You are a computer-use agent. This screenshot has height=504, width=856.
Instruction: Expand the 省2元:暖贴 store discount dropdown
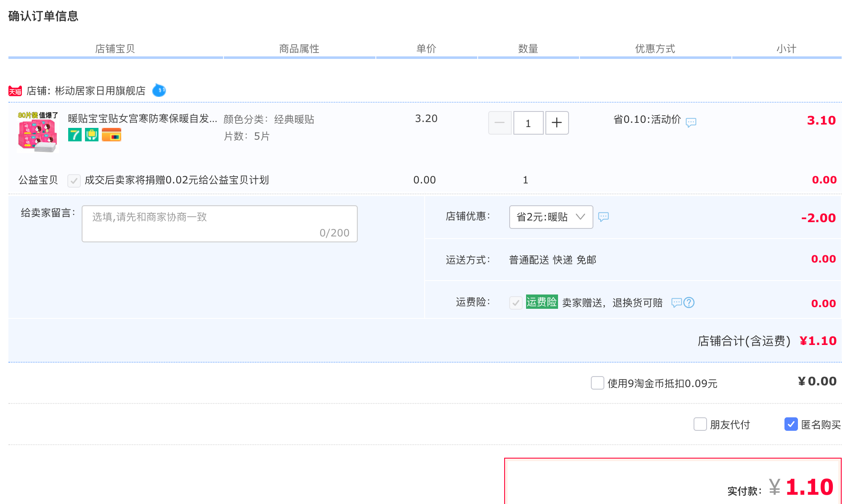click(551, 217)
